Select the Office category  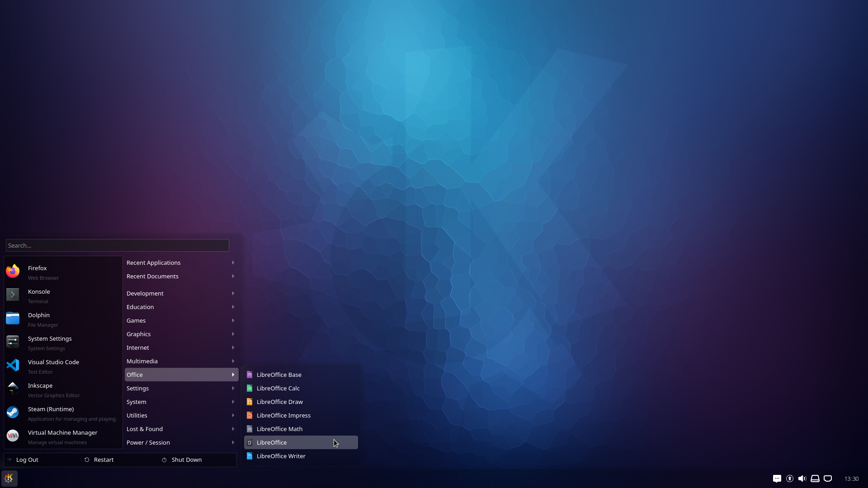coord(181,375)
